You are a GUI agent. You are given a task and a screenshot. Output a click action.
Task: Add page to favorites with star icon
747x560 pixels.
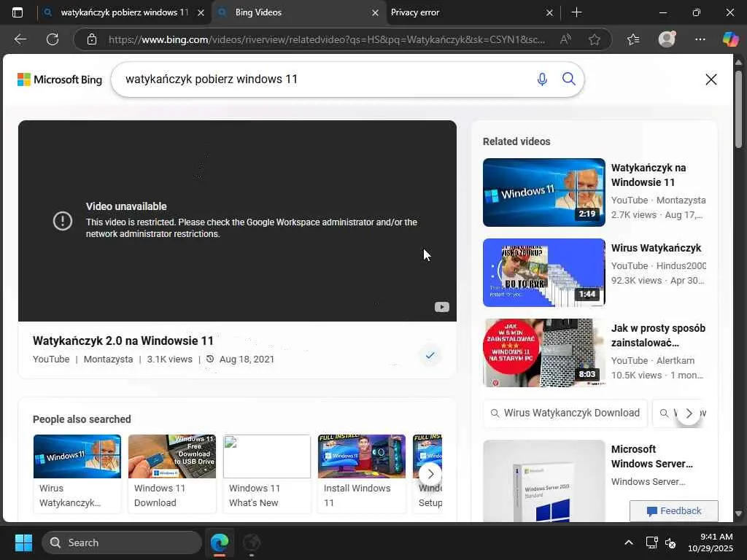[x=594, y=39]
